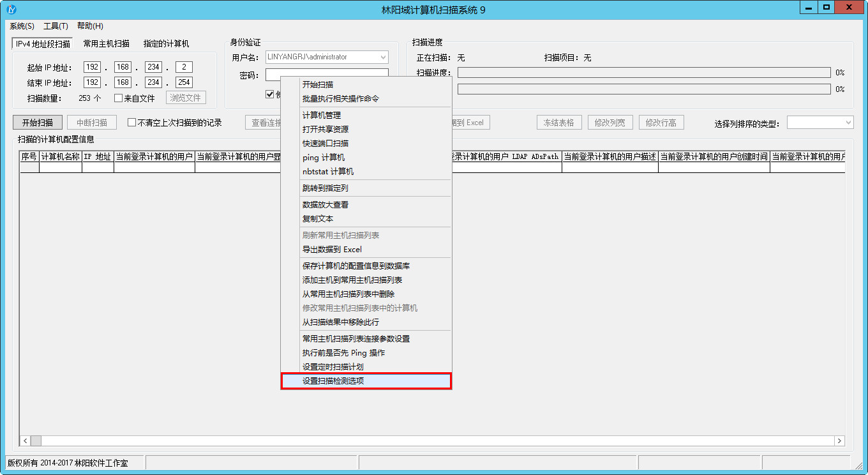Click the top 扫描进度 progress bar
This screenshot has width=868, height=475.
point(644,73)
